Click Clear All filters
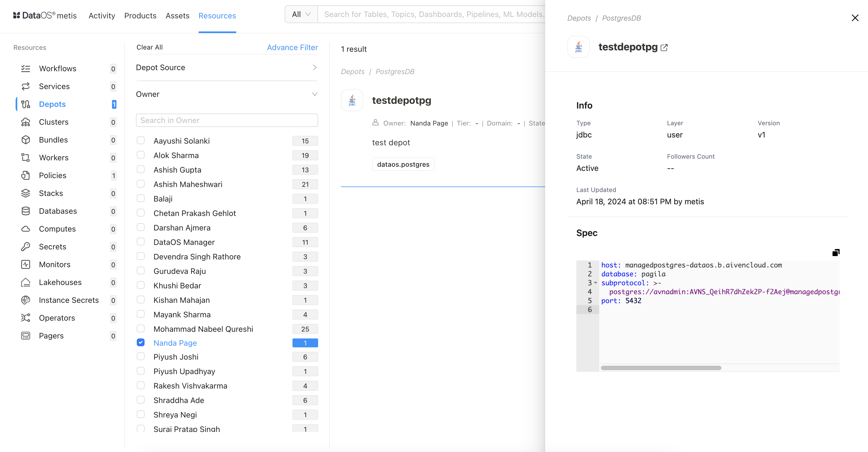 point(150,48)
